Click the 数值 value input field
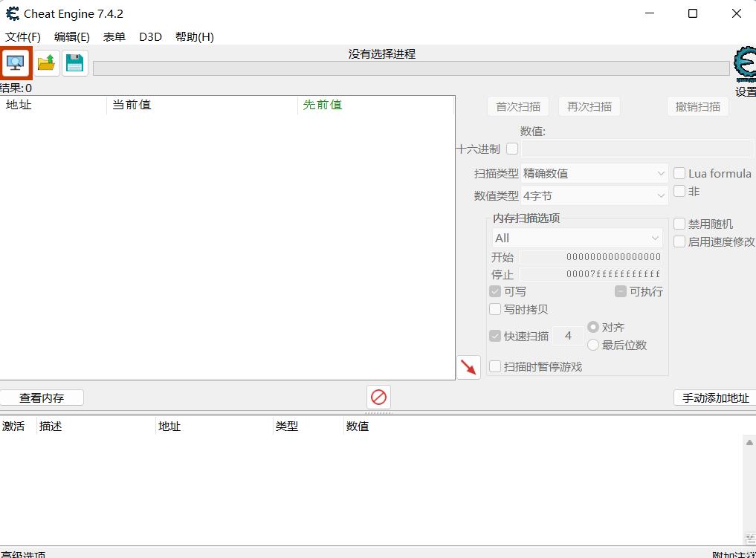Viewport: 756px width, 558px height. tap(637, 149)
